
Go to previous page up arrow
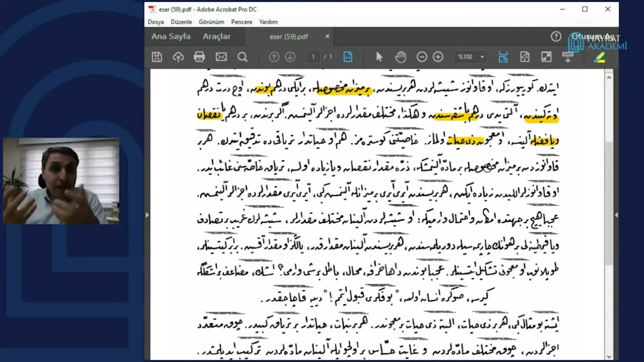pos(274,57)
